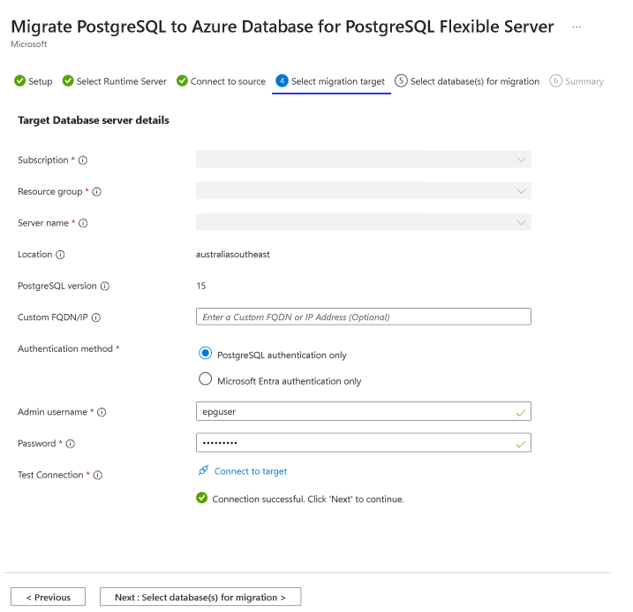Select PostgreSQL authentication only option
Viewport: 633px width, 612px height.
(x=206, y=354)
